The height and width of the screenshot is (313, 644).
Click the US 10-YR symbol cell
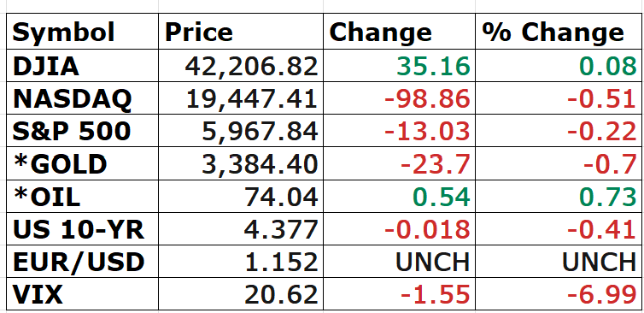click(x=82, y=228)
